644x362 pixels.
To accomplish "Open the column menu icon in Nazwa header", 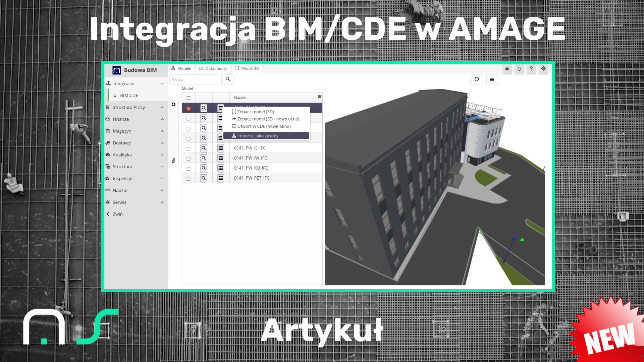I will (x=319, y=97).
